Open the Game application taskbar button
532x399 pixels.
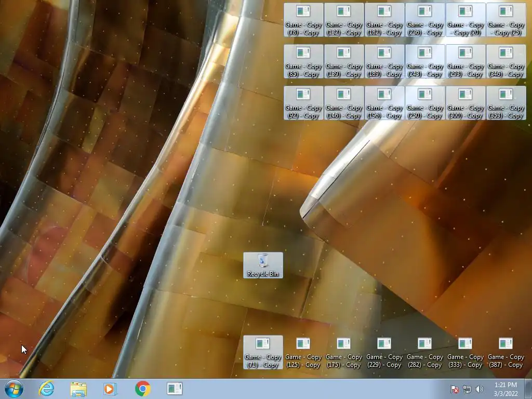click(175, 389)
